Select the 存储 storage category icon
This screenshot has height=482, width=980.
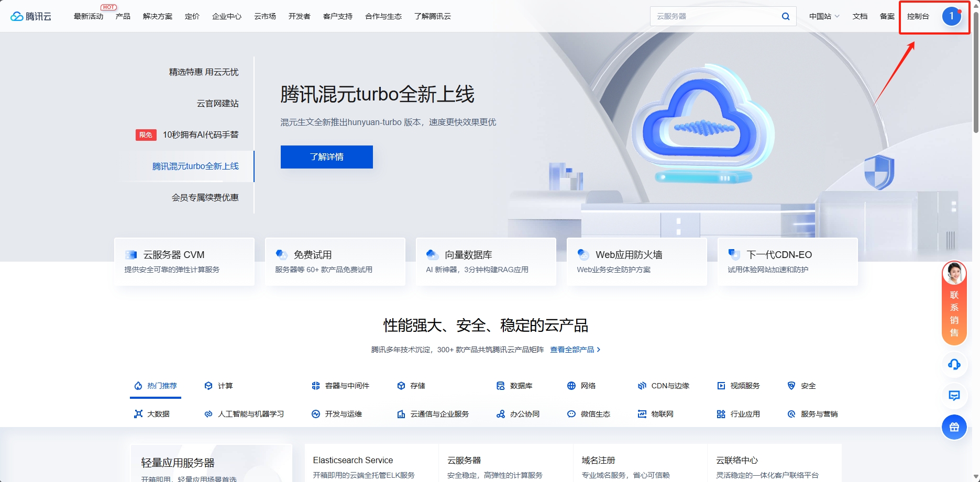pos(400,386)
